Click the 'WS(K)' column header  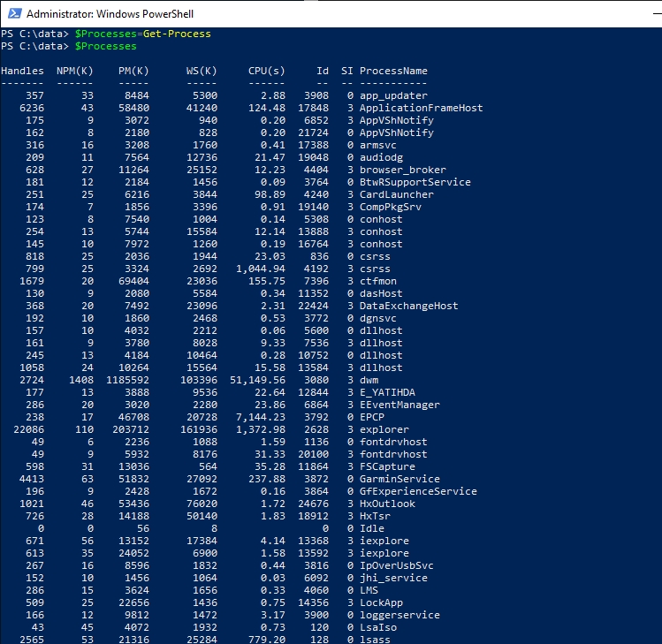tap(202, 71)
